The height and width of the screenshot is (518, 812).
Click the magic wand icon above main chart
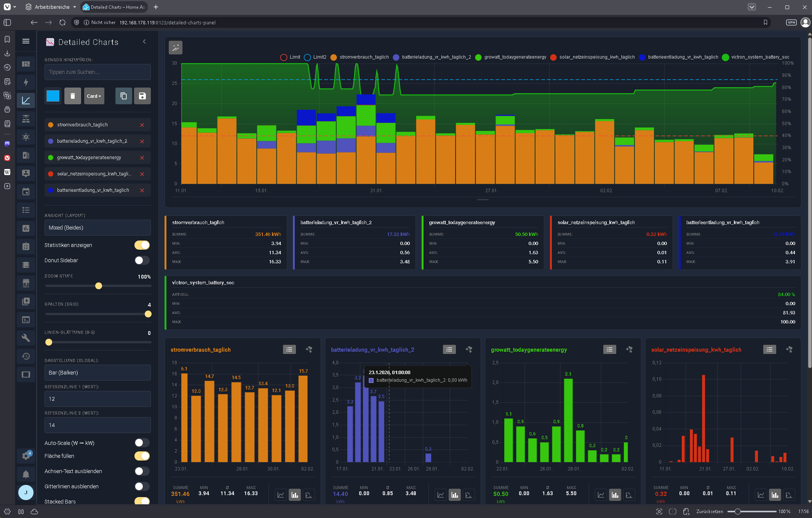point(176,48)
